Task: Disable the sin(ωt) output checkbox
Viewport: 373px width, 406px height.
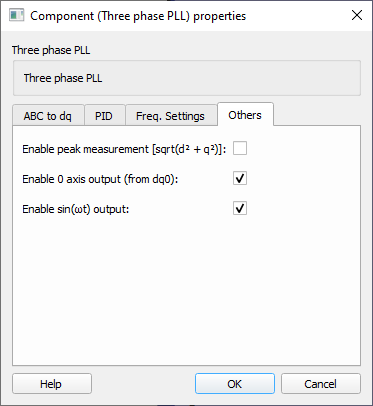Action: [x=240, y=208]
